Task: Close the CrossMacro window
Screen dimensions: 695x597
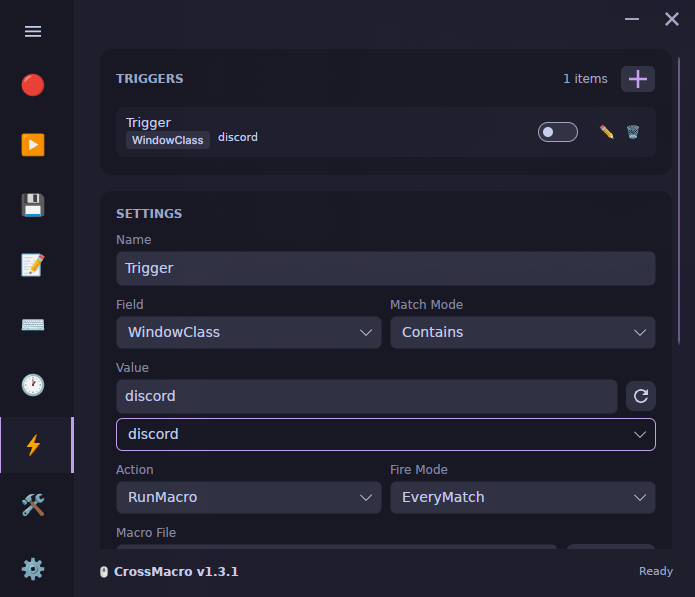Action: click(672, 19)
